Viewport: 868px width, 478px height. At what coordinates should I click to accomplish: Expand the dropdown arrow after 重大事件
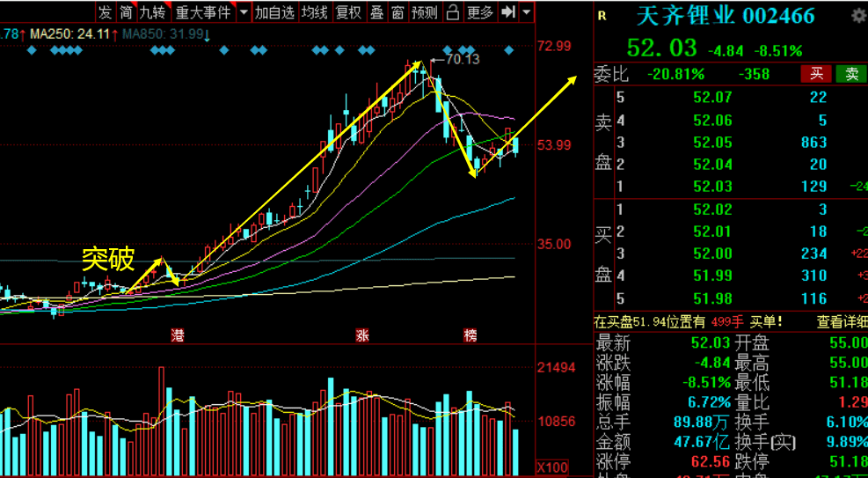243,12
